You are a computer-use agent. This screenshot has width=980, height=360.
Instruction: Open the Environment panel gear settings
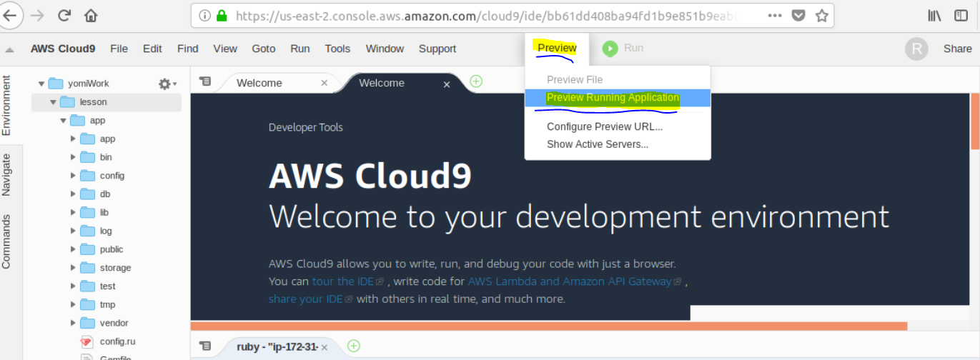tap(167, 84)
